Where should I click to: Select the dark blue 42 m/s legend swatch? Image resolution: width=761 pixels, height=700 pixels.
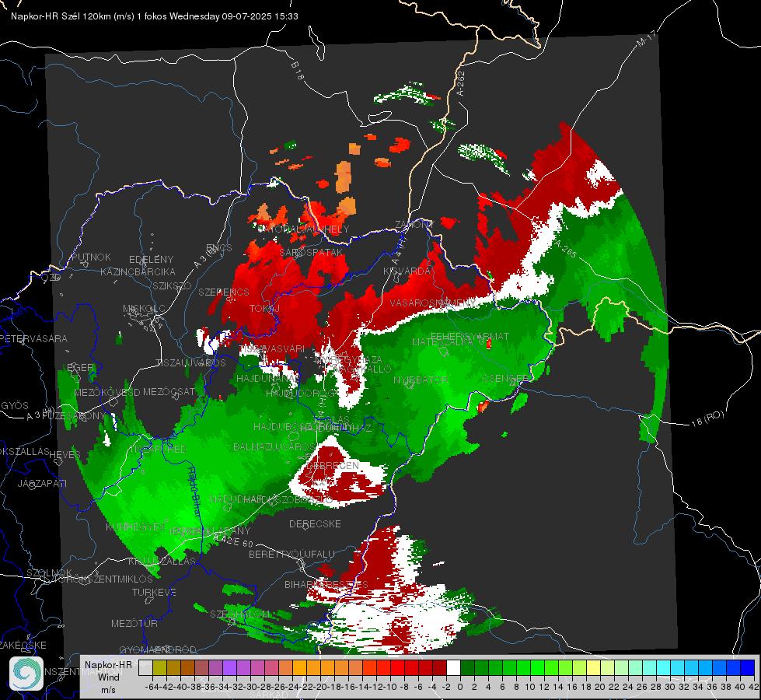pyautogui.click(x=748, y=668)
